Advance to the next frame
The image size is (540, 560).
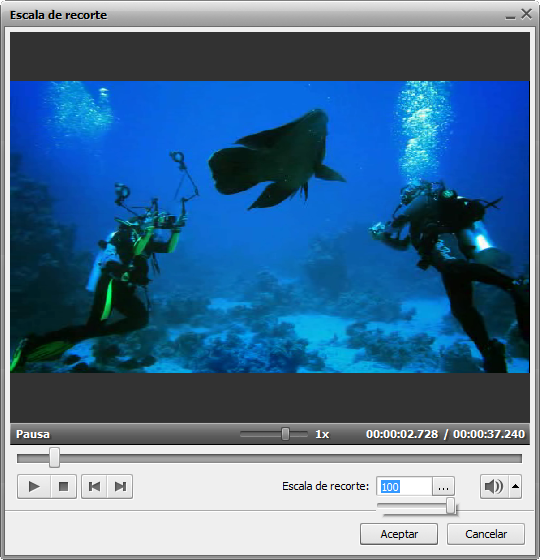point(120,486)
